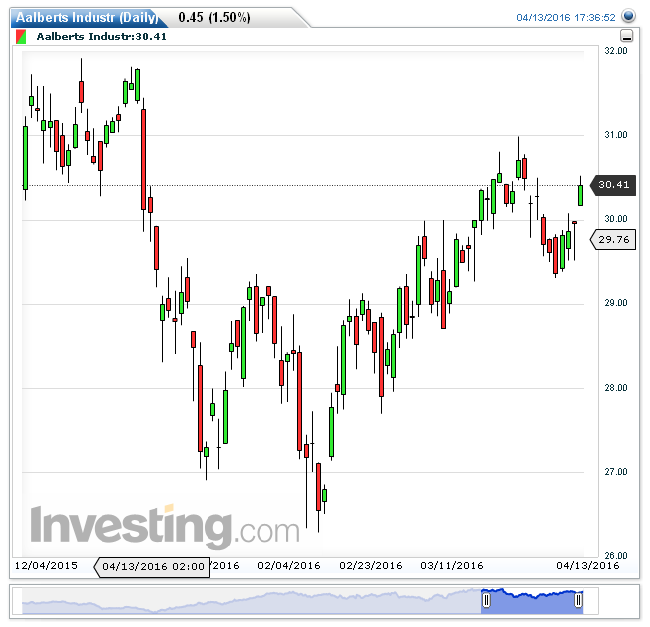Click the 27.00 price axis label
This screenshot has height=627, width=650.
(616, 472)
